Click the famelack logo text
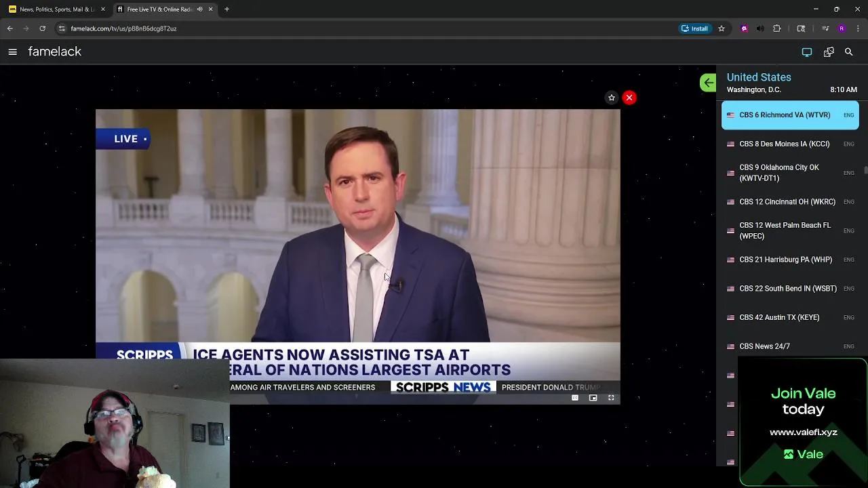The image size is (868, 488). pyautogui.click(x=55, y=52)
